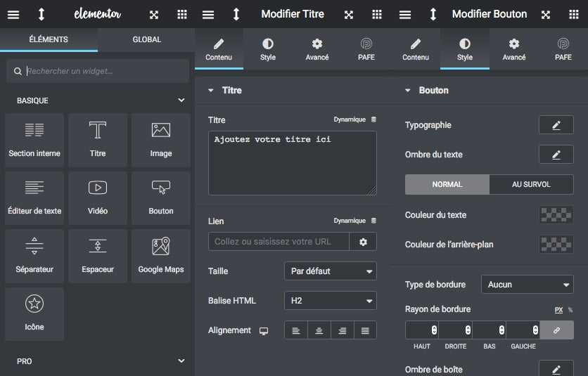The height and width of the screenshot is (376, 588).
Task: Select percent unit for Rayon de bordure
Action: 570,310
